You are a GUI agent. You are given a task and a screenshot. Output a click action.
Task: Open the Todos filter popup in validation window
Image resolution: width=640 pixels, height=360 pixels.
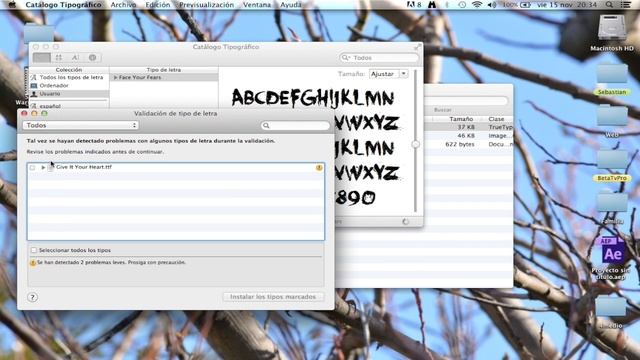pyautogui.click(x=81, y=125)
